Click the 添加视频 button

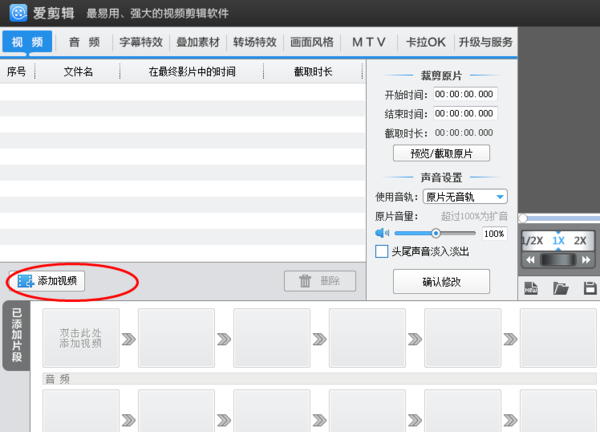pos(47,281)
